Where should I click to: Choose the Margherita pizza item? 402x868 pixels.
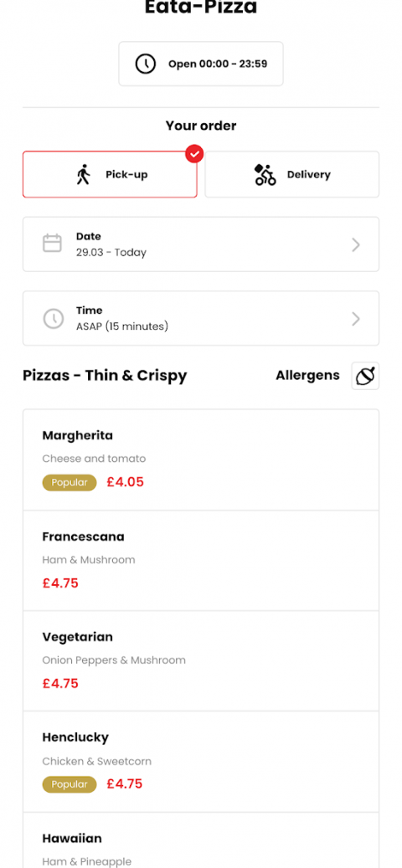(x=201, y=460)
